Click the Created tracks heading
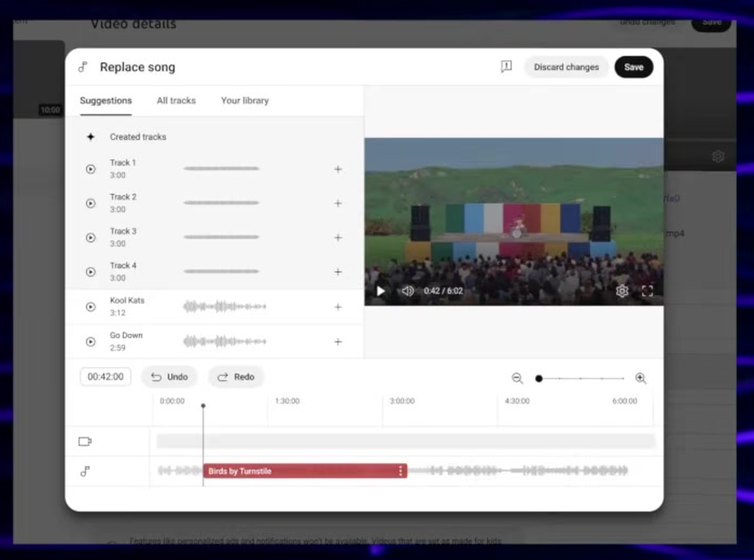Viewport: 754px width, 560px height. pos(138,137)
